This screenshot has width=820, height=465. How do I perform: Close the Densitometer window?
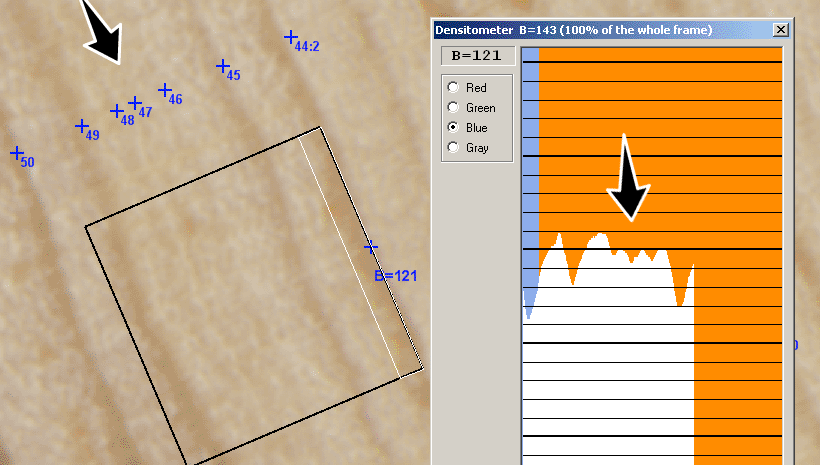click(x=780, y=30)
